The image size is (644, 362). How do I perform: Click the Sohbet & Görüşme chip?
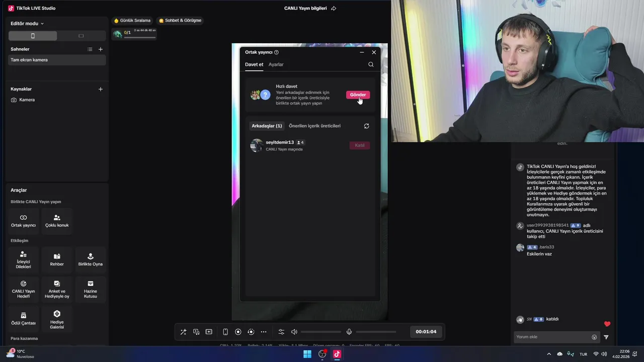180,21
